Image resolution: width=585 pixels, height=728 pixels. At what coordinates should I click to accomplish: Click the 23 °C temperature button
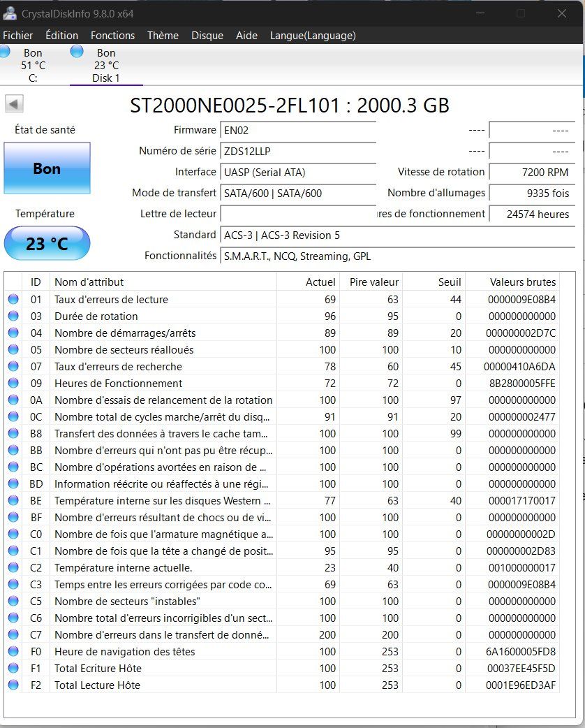[47, 243]
